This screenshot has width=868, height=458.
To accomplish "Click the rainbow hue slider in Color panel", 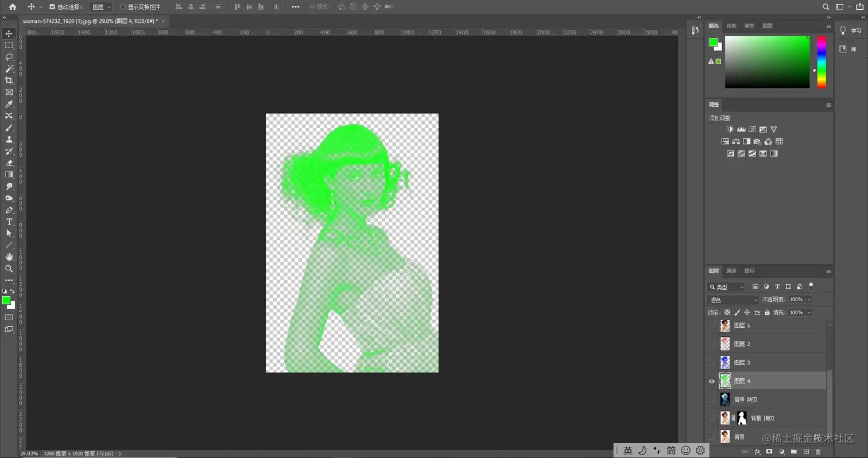I will click(x=821, y=62).
